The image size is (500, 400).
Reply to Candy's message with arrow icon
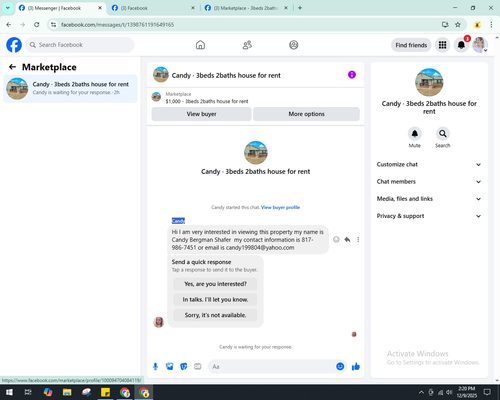347,239
